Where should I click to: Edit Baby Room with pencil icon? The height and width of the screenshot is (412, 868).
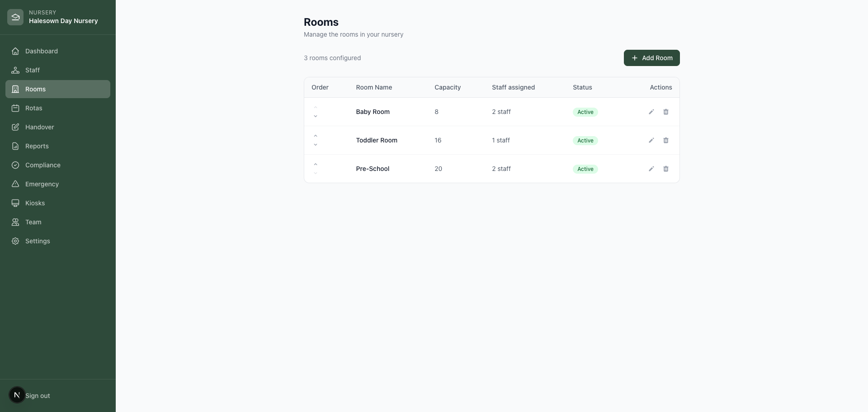(651, 112)
